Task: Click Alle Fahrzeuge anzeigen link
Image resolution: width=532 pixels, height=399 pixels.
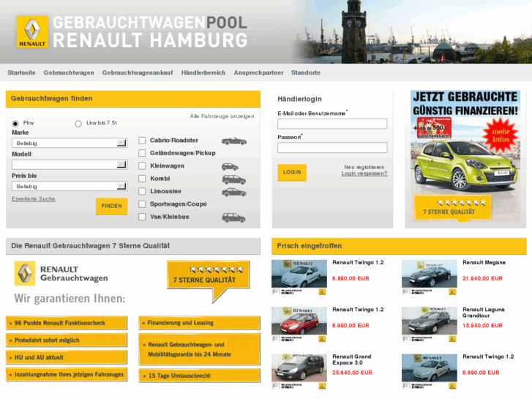Action: click(222, 116)
